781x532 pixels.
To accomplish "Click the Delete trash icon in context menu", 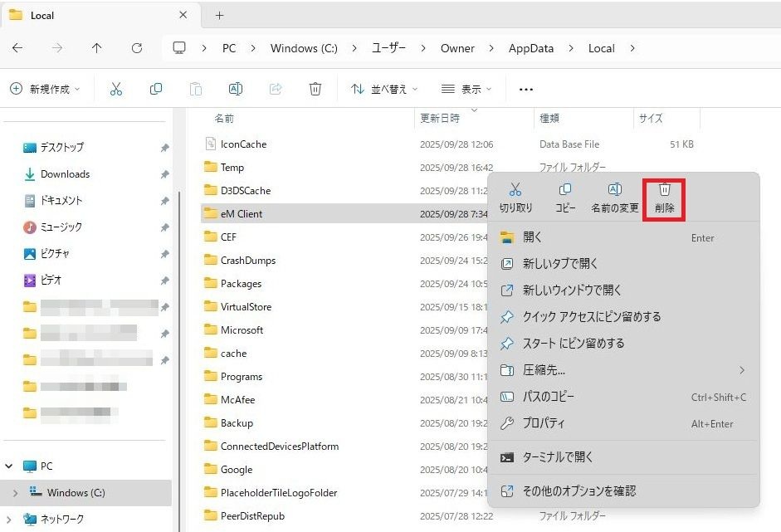I will pyautogui.click(x=664, y=191).
